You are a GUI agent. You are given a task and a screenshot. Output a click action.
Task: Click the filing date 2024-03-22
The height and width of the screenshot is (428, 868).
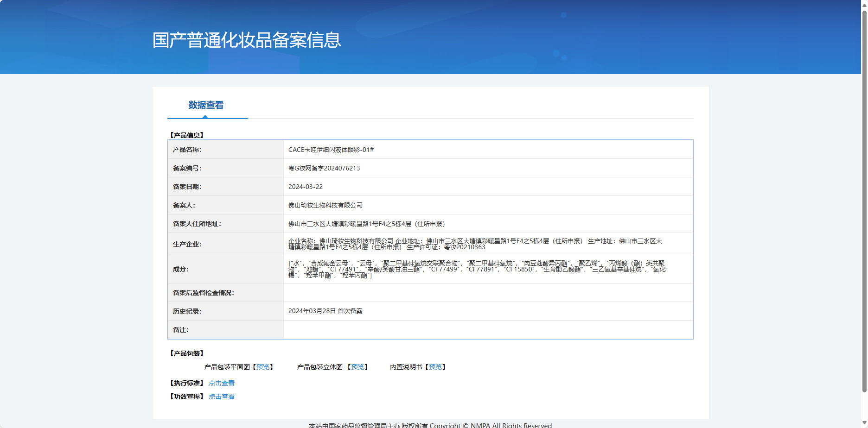[306, 187]
